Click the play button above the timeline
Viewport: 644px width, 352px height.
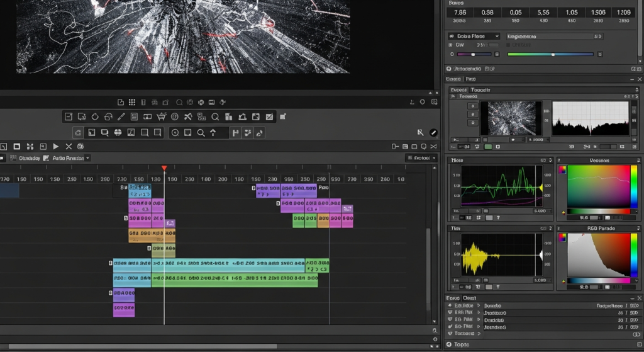56,146
